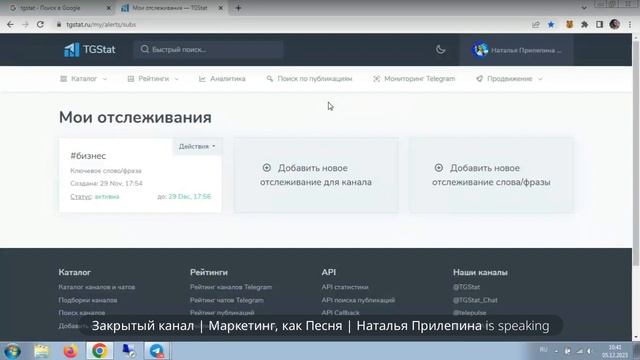Click the Статус link on #бизнес card
Image resolution: width=640 pixels, height=360 pixels.
(x=81, y=196)
